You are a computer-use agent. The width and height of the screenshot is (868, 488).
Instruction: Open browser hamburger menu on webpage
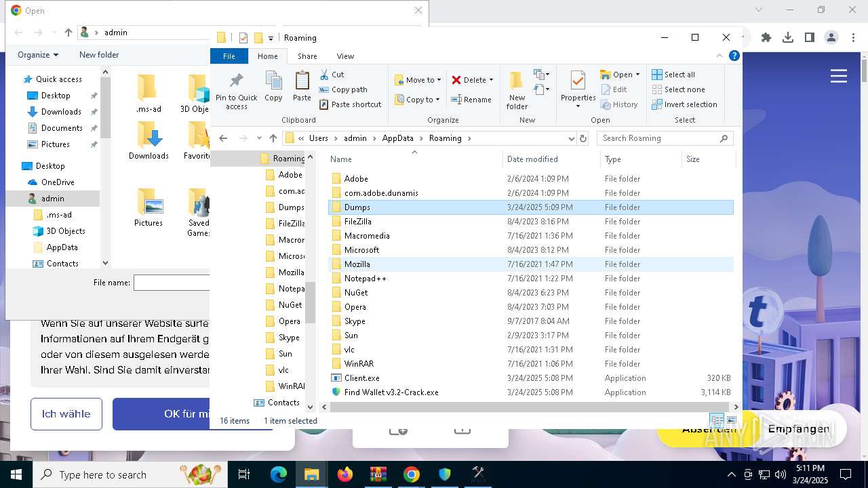tap(839, 76)
